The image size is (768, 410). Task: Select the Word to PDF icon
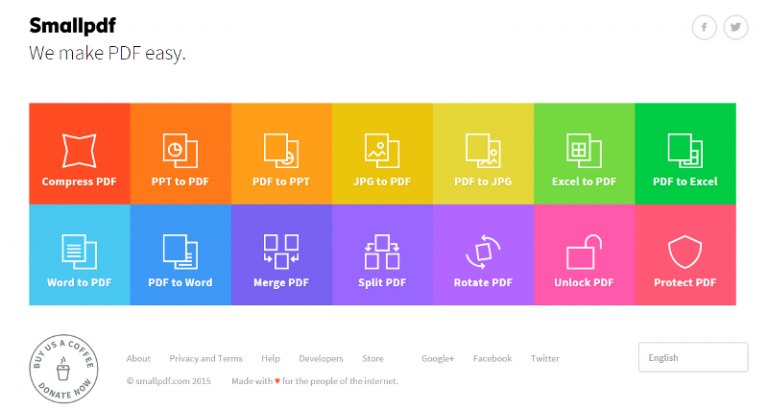click(x=79, y=251)
